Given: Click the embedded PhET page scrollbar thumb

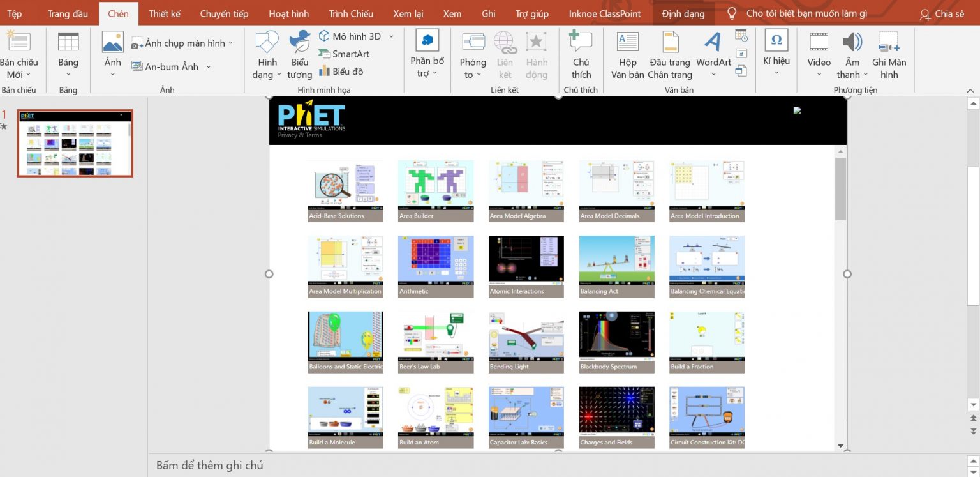Looking at the screenshot, I should [x=840, y=188].
